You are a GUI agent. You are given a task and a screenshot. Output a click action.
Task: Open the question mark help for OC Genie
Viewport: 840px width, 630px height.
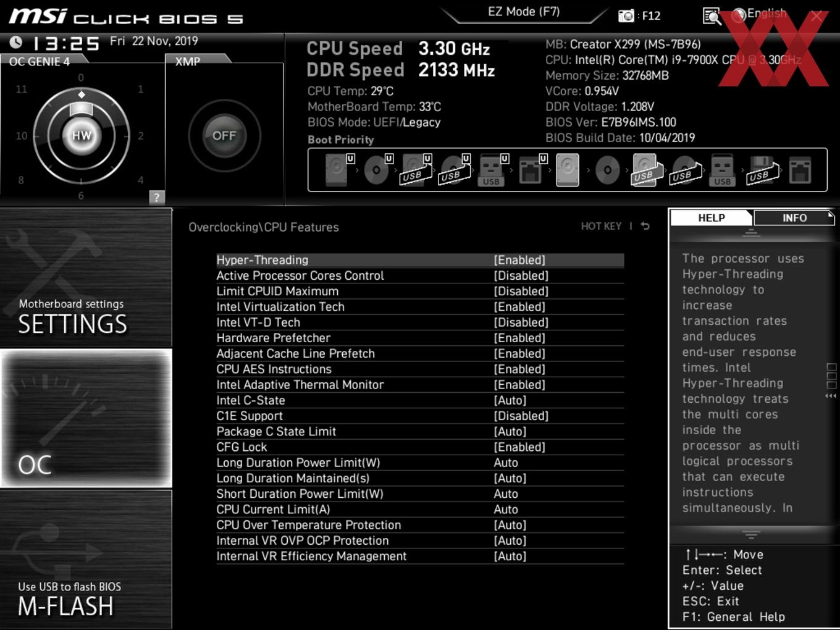[x=157, y=197]
